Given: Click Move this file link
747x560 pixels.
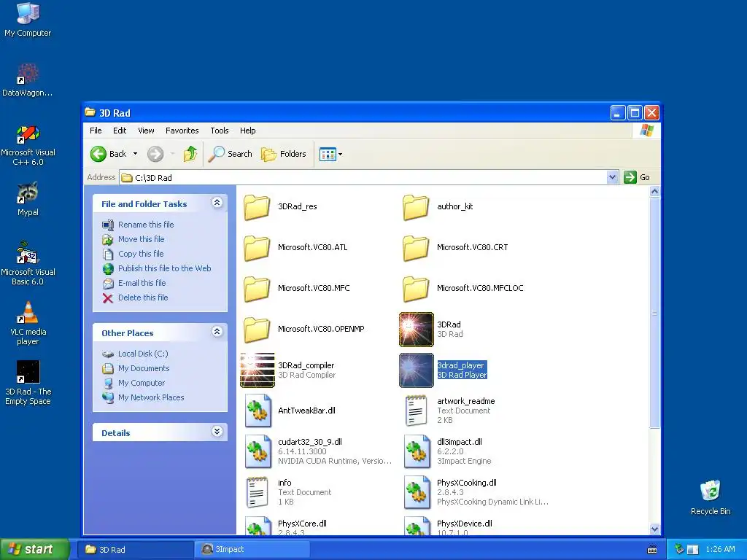Looking at the screenshot, I should pyautogui.click(x=141, y=239).
